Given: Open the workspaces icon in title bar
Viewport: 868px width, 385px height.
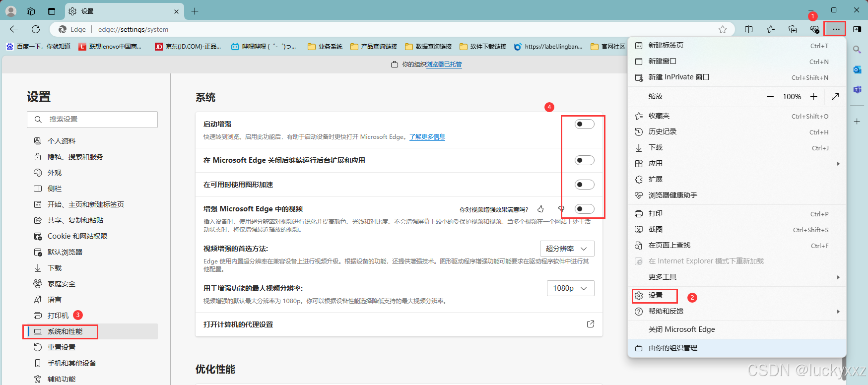Looking at the screenshot, I should point(31,11).
